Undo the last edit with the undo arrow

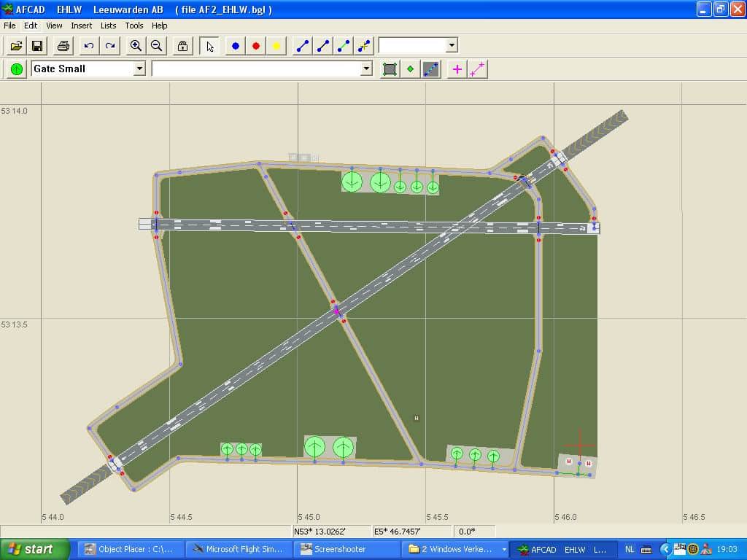point(89,46)
